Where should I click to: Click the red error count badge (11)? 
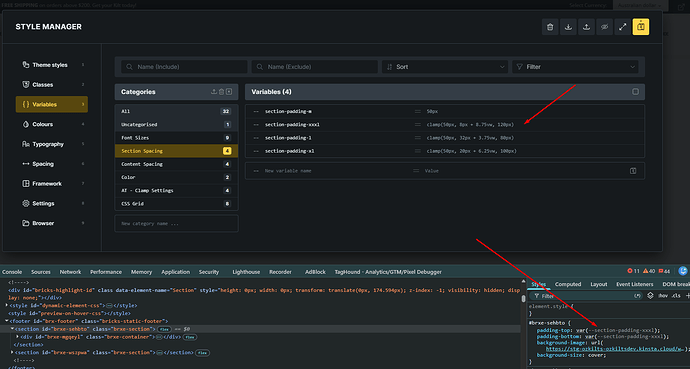[x=634, y=271]
